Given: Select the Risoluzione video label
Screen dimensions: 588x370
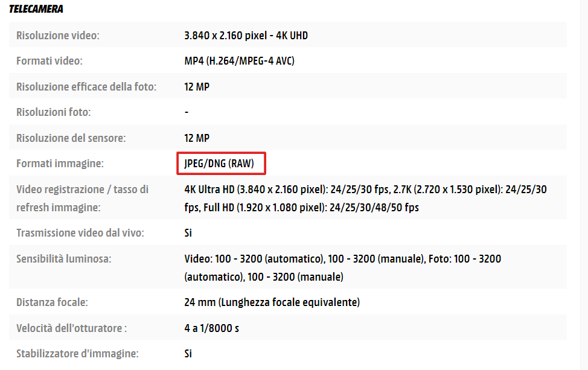Looking at the screenshot, I should point(58,36).
